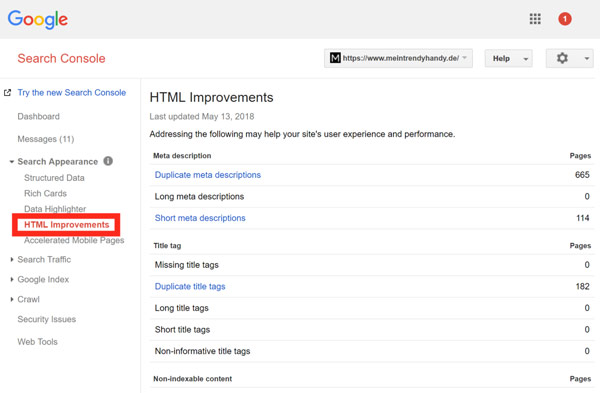Open the red notifications badge
Screen dimensions: 600x393
click(565, 19)
